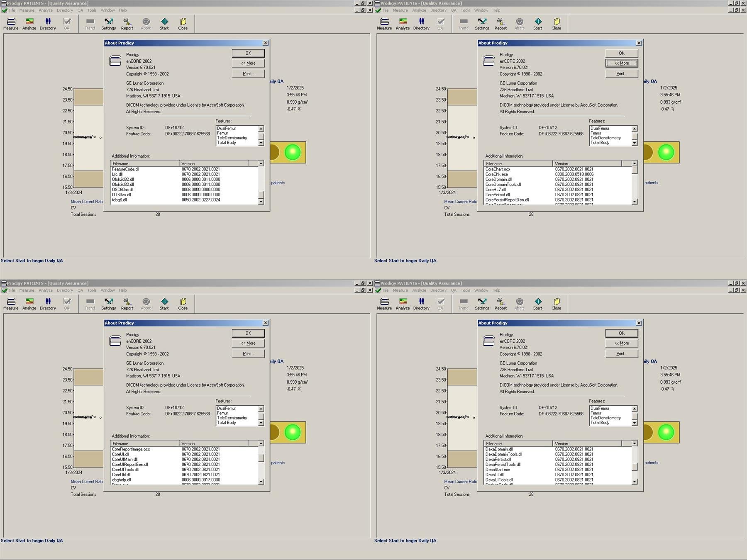Open the Help menu in the top-right window

click(496, 10)
